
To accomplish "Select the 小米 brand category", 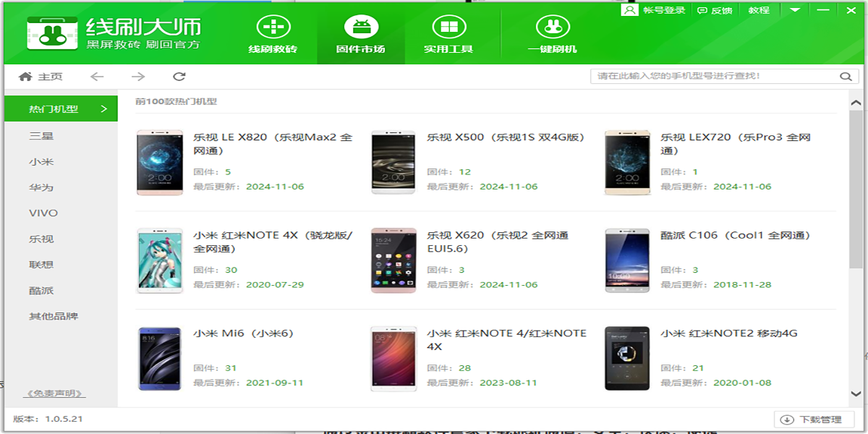I will [41, 162].
